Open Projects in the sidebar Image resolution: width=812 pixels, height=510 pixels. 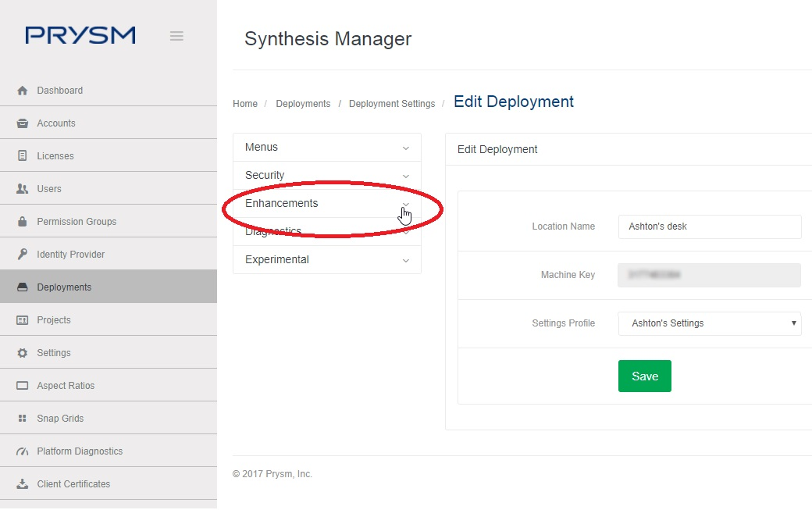109,319
